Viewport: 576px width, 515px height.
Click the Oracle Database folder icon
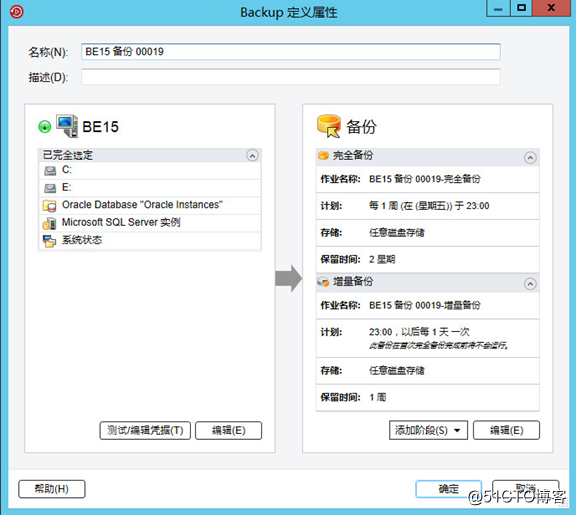[x=49, y=206]
